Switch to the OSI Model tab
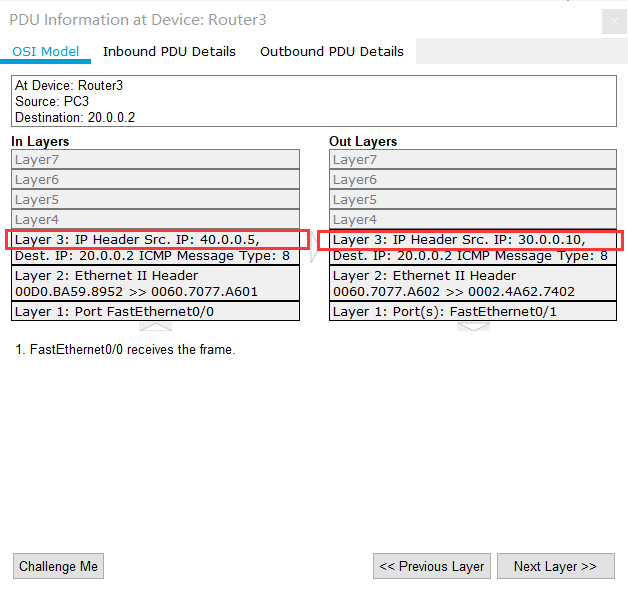Viewport: 628px width, 608px height. (45, 51)
